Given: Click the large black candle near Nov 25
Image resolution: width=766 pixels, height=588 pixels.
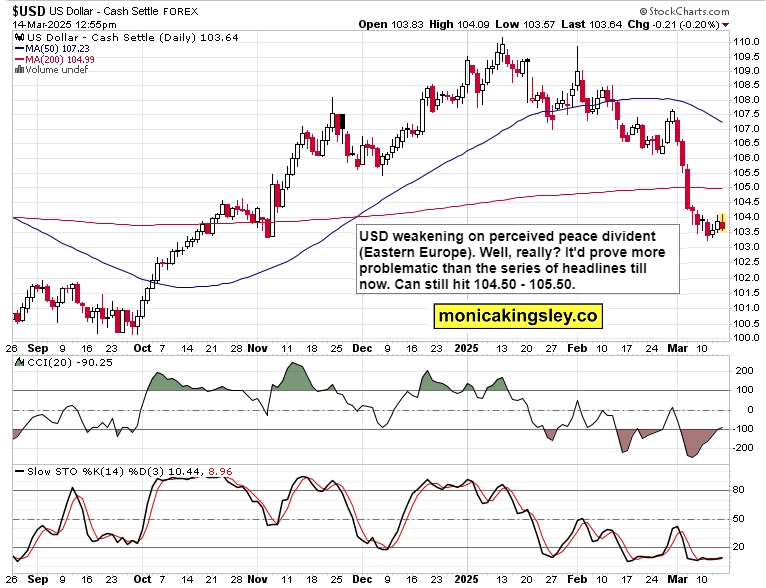Looking at the screenshot, I should tap(341, 121).
